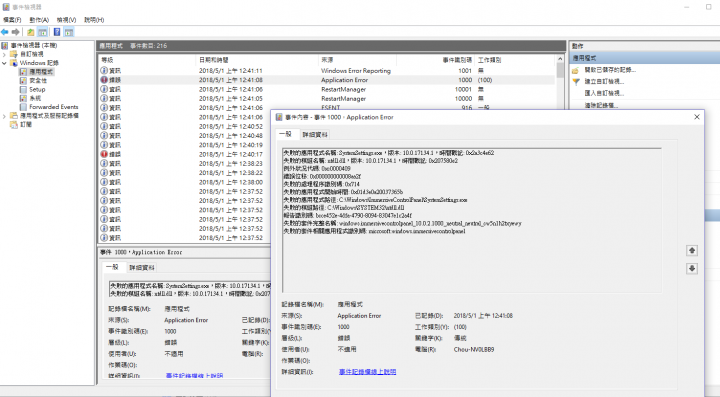Select the 應用程式 log in the tree
Viewport: 720px width, 397px height.
[x=41, y=72]
